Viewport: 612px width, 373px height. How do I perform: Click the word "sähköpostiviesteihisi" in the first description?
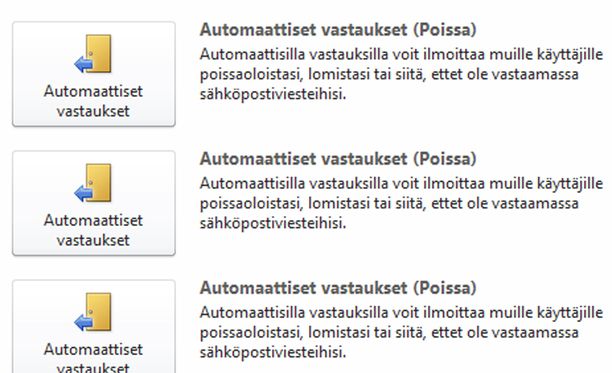[273, 94]
